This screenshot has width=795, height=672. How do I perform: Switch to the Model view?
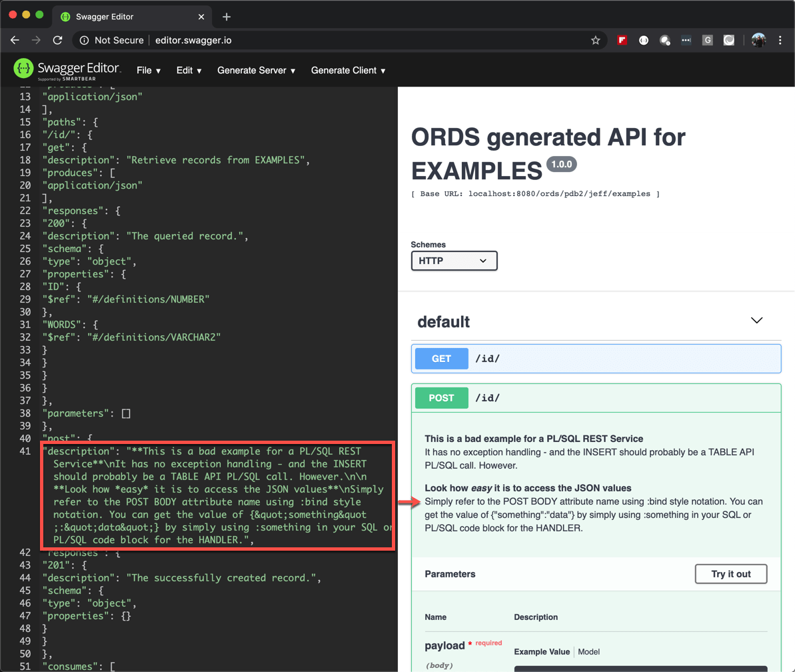[588, 652]
